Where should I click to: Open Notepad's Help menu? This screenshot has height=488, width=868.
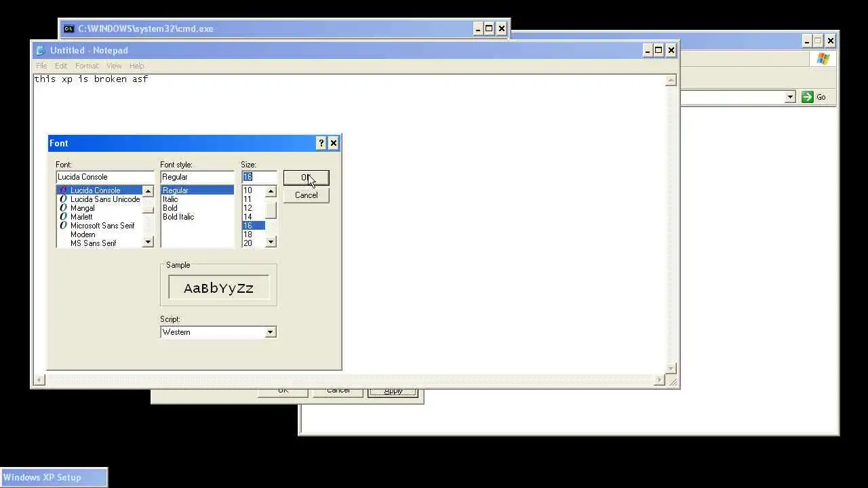click(x=136, y=66)
